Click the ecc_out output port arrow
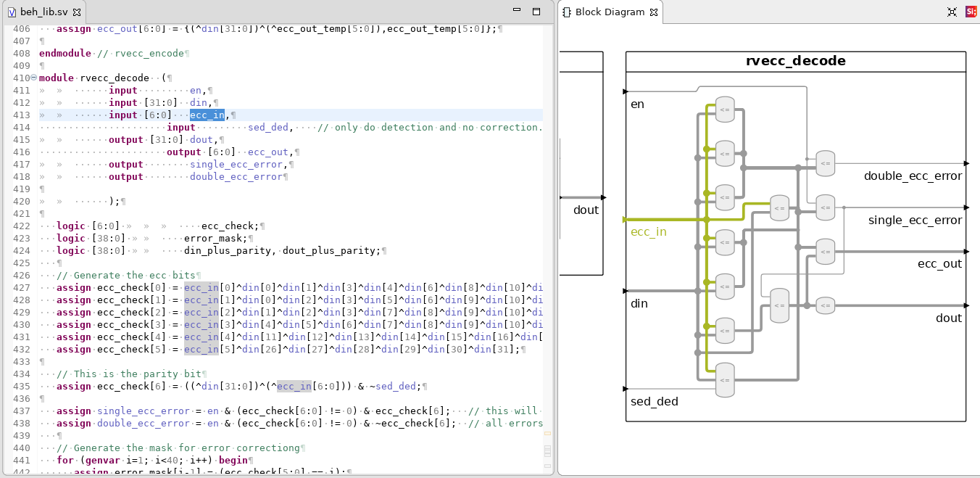980x478 pixels. tap(966, 251)
